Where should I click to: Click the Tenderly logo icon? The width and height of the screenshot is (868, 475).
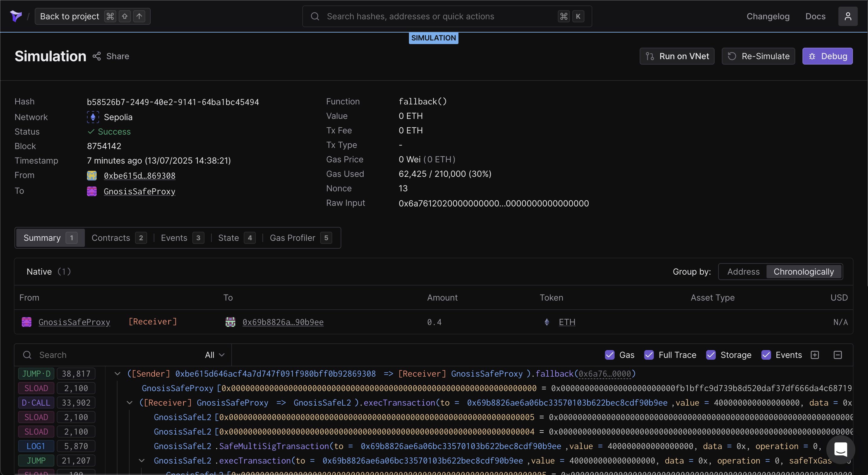coord(16,16)
